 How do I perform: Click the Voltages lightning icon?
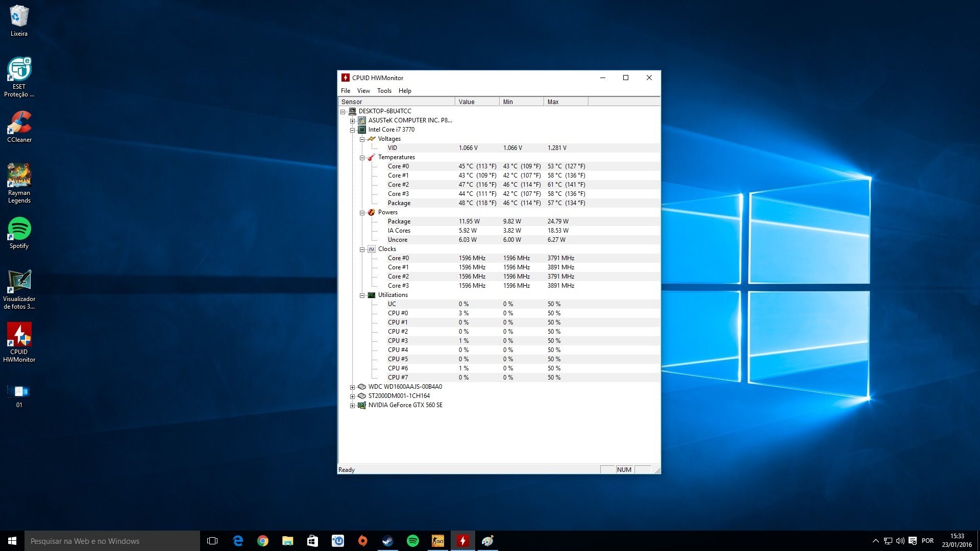[x=372, y=139]
